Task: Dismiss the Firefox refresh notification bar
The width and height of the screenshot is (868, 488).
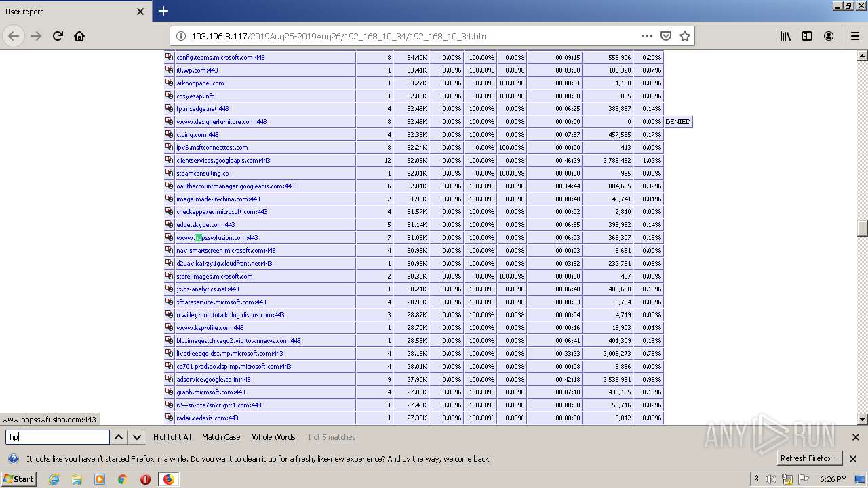Action: pyautogui.click(x=853, y=459)
